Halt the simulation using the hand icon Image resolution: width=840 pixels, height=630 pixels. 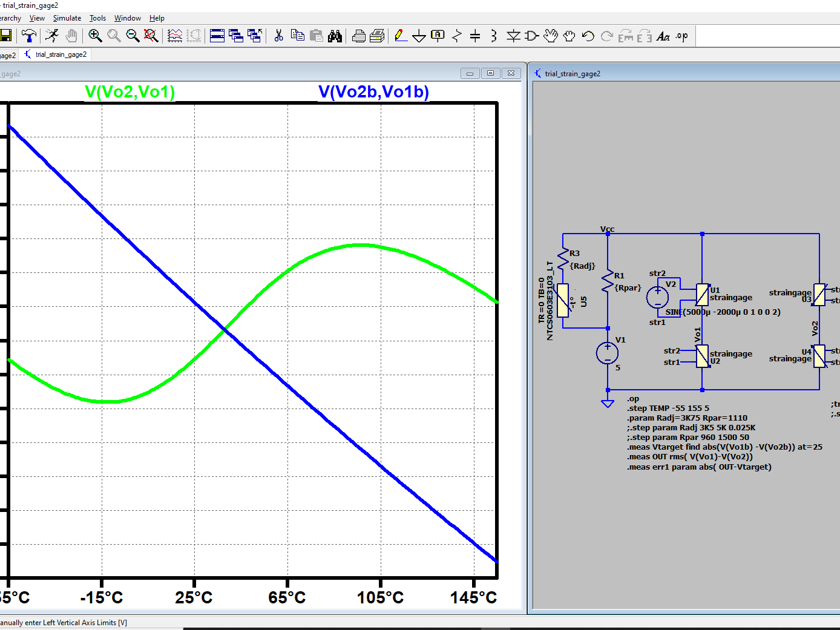click(71, 36)
